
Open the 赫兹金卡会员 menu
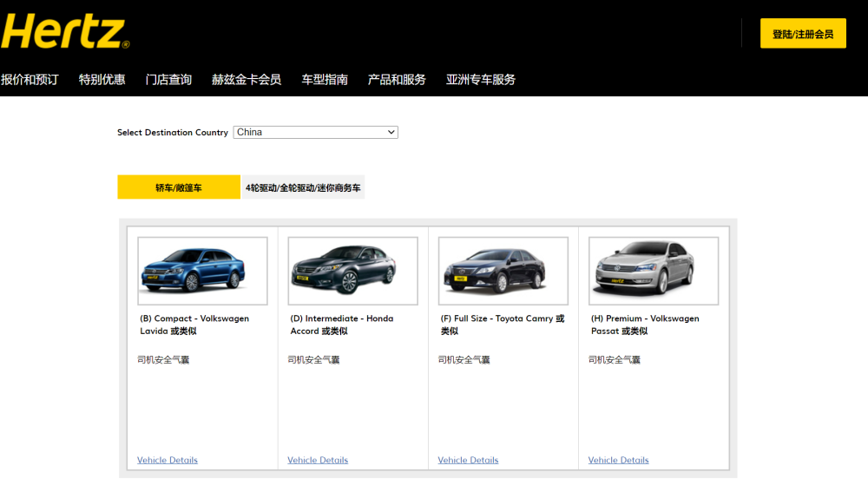247,80
